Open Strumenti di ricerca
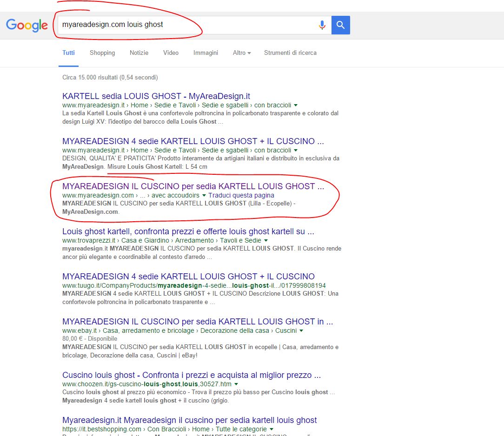 (290, 53)
